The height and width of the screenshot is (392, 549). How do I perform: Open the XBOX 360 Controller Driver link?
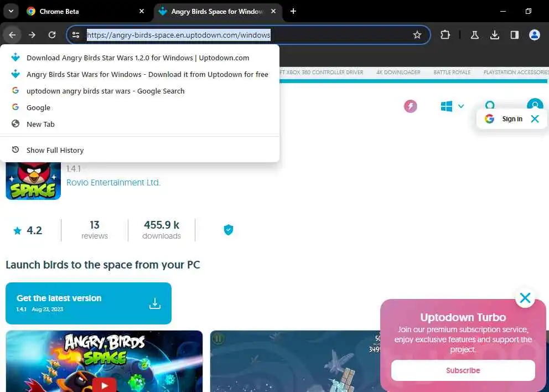[322, 72]
